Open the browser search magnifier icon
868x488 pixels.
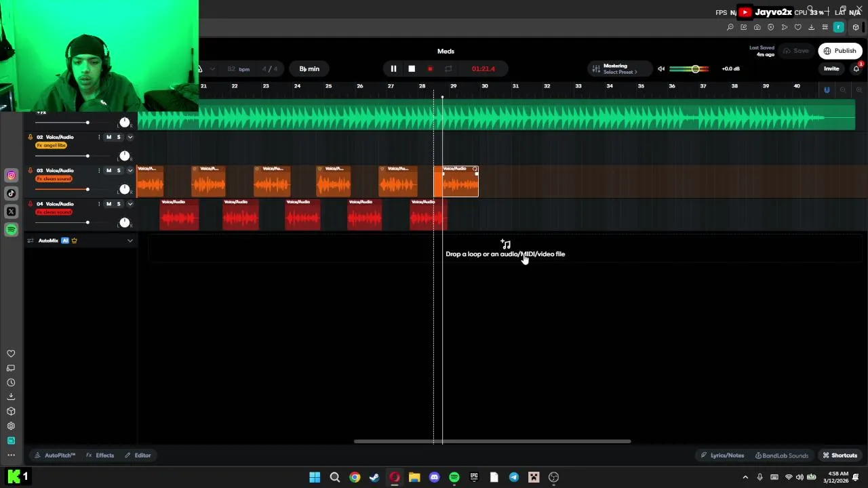point(730,27)
